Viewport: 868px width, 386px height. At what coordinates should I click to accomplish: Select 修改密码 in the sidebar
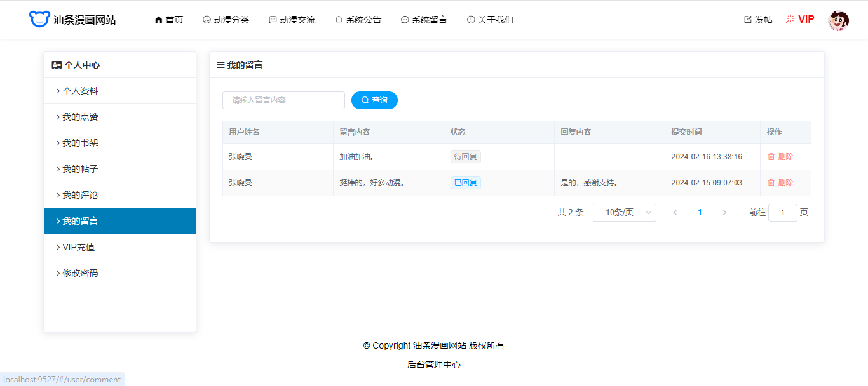coord(80,273)
